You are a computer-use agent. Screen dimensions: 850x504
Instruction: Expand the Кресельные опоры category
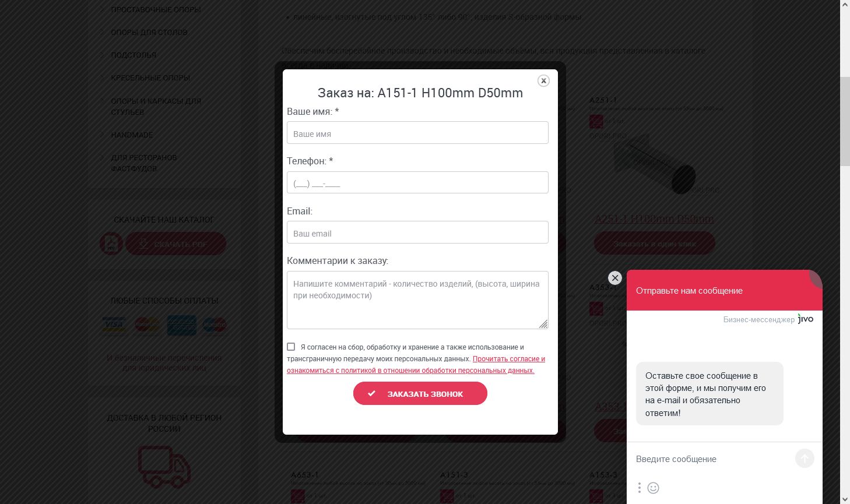pyautogui.click(x=150, y=77)
